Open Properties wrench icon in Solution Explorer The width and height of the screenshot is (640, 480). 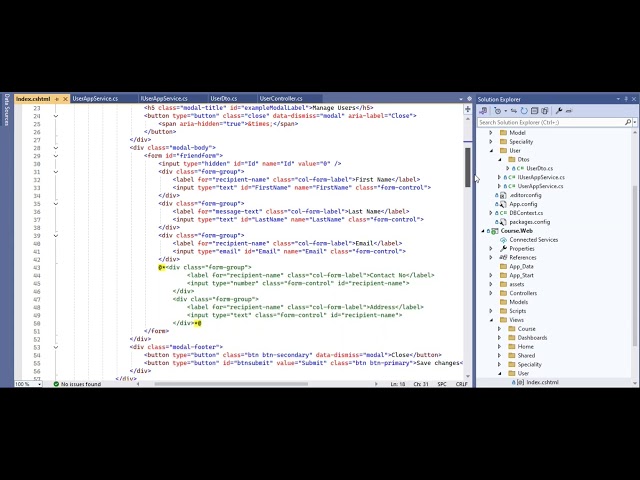coord(559,111)
